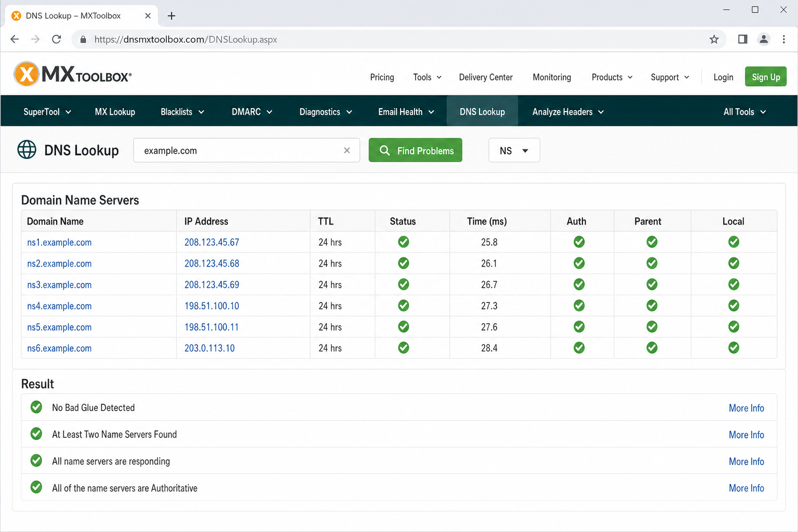Click the Find Problems button

point(416,150)
